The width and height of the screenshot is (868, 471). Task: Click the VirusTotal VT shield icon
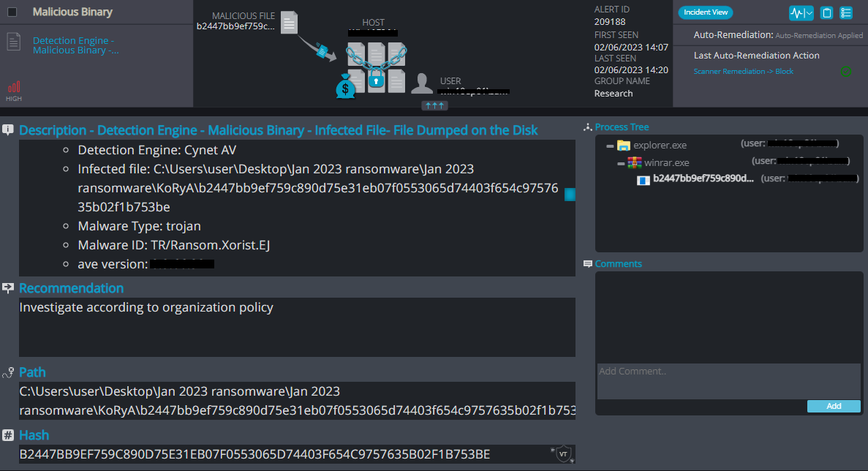point(563,454)
